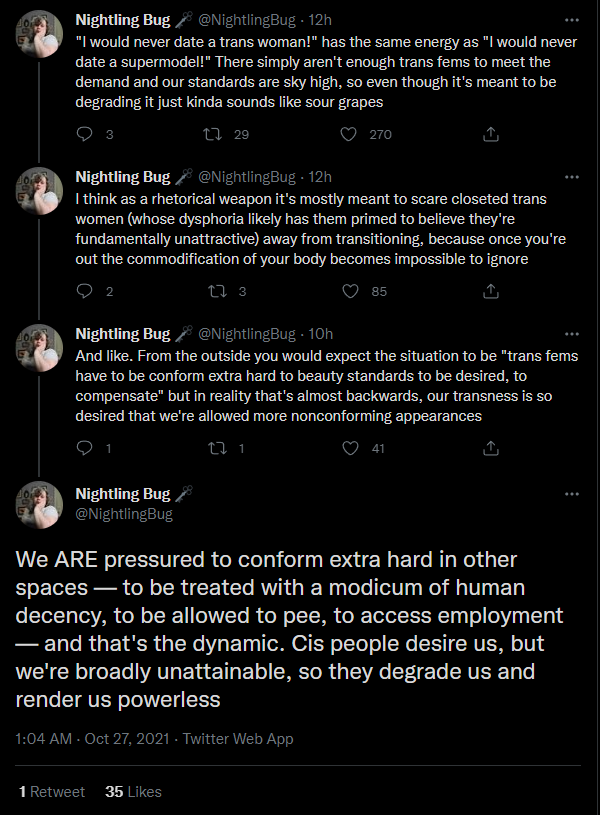View the 35 Likes list
Image resolution: width=600 pixels, height=815 pixels.
(x=133, y=792)
